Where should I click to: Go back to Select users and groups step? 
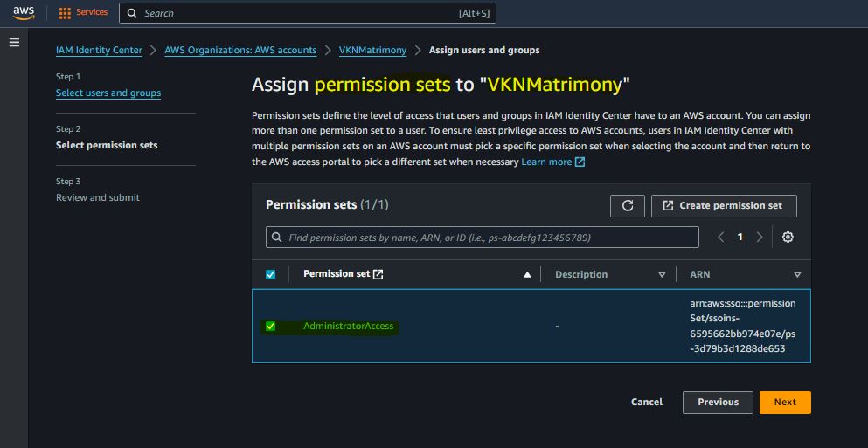click(108, 93)
